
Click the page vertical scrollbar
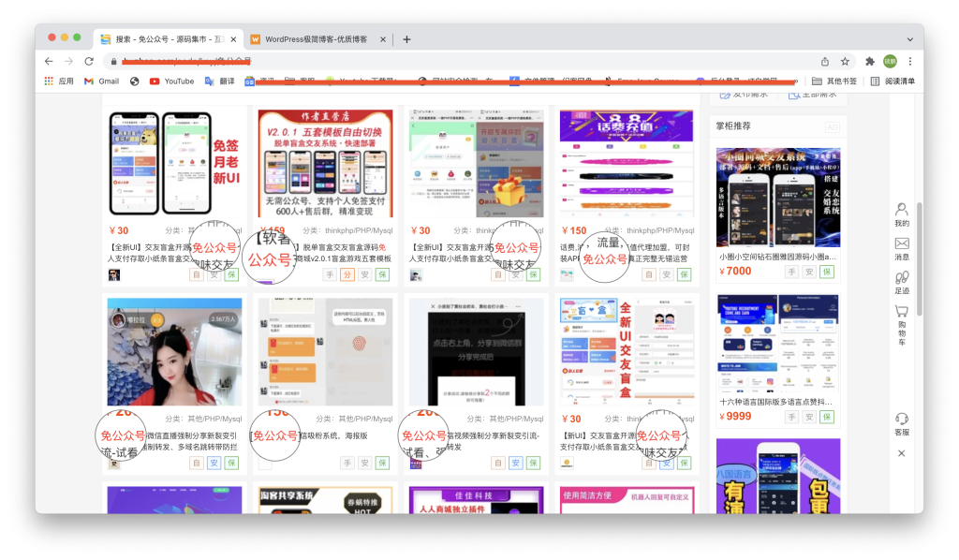tap(920, 259)
